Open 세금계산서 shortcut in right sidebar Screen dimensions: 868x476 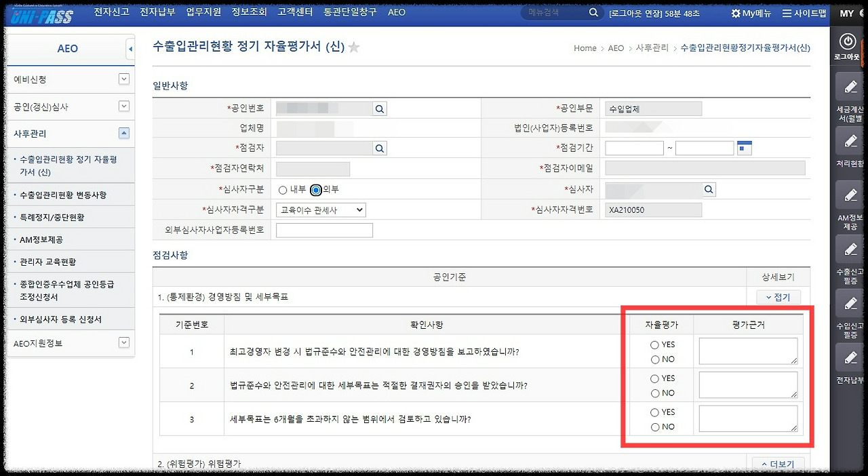pos(849,88)
